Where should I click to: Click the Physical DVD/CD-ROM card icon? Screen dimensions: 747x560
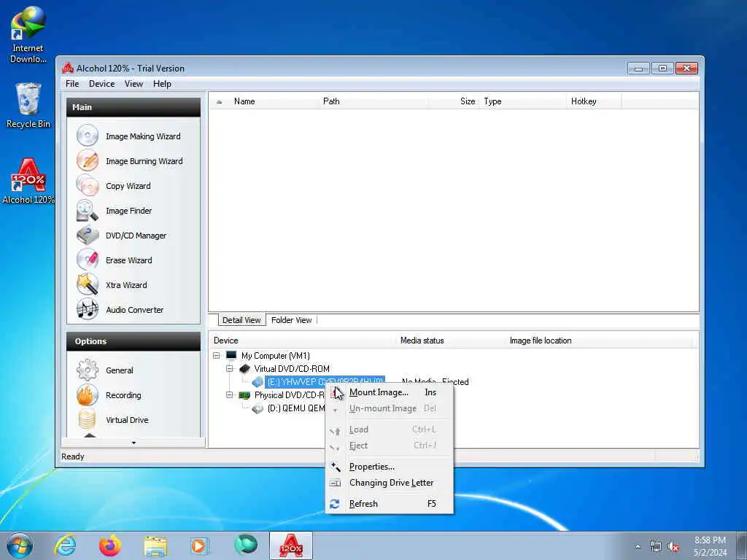tap(244, 394)
